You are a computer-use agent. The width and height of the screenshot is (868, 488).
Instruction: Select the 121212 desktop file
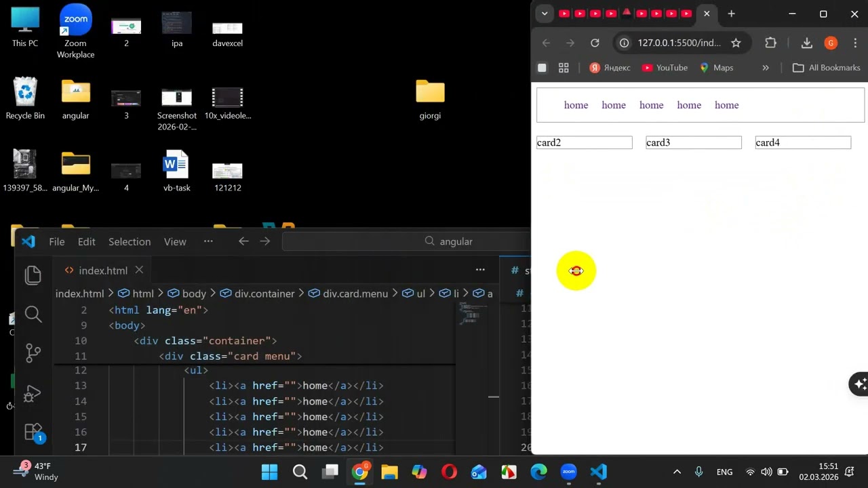point(227,175)
